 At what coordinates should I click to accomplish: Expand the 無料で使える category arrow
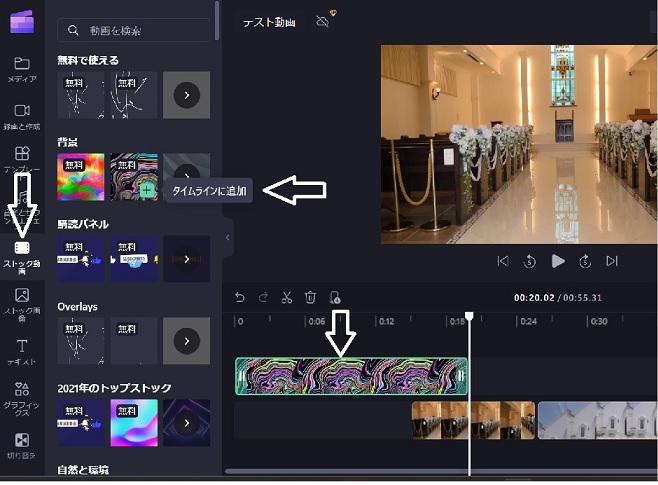[187, 95]
